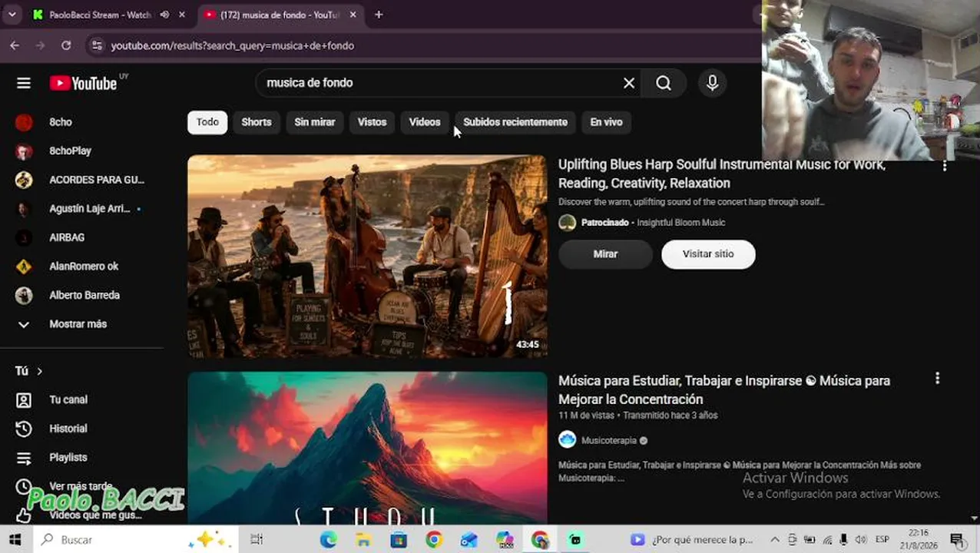
Task: Open Task View on the taskbar
Action: tap(257, 540)
